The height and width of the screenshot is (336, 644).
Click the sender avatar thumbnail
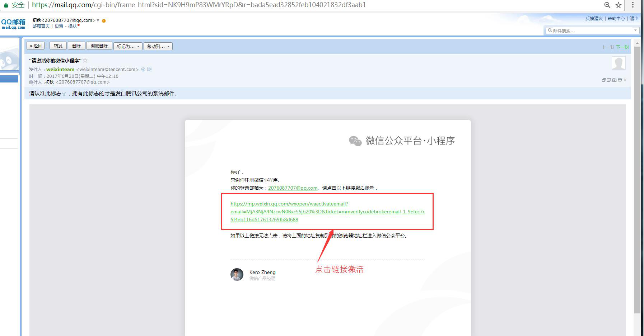[x=619, y=63]
